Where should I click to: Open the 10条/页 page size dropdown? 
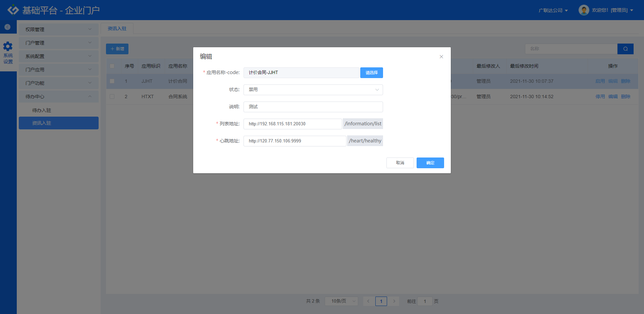point(341,301)
